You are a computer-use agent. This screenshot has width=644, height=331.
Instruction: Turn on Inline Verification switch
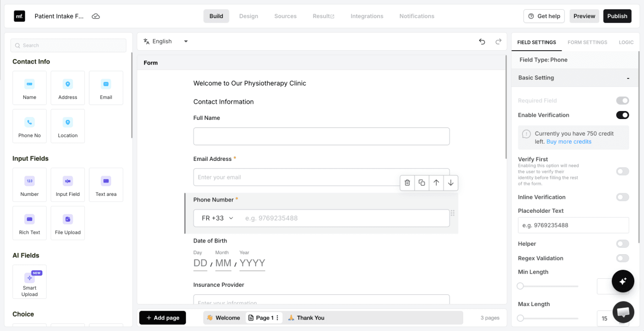(622, 197)
